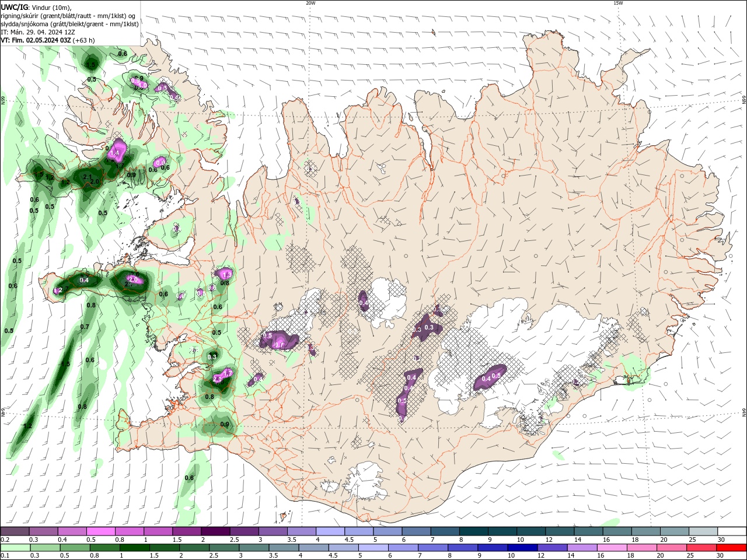Click the '0.7' rain value on the map
The image size is (747, 560).
(85, 327)
